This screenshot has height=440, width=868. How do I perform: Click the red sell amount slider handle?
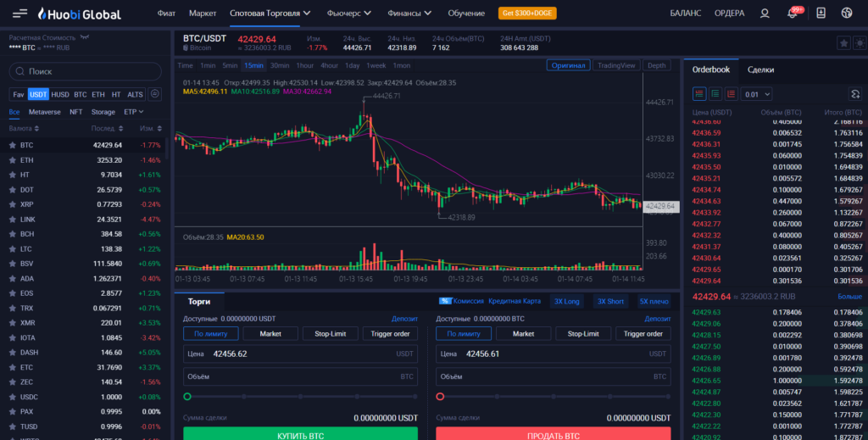(x=440, y=396)
